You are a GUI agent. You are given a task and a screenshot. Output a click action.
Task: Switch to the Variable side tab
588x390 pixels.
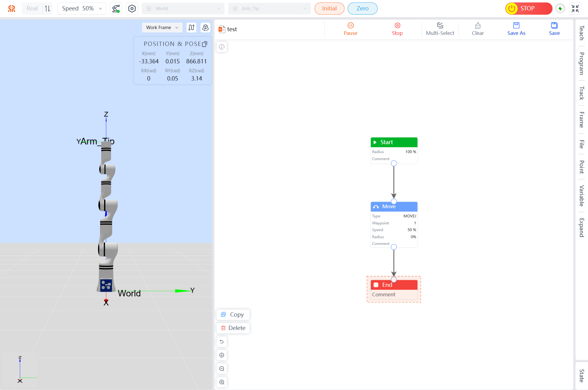tap(581, 196)
